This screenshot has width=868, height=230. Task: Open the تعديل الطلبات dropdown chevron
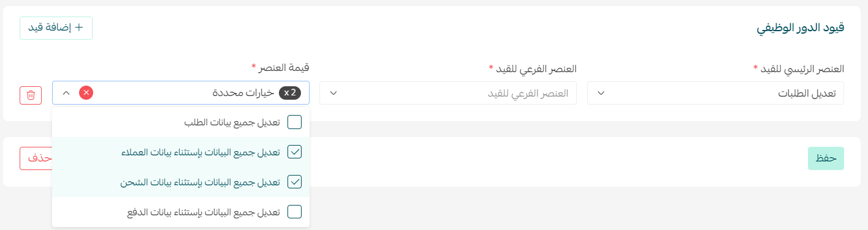(x=601, y=93)
